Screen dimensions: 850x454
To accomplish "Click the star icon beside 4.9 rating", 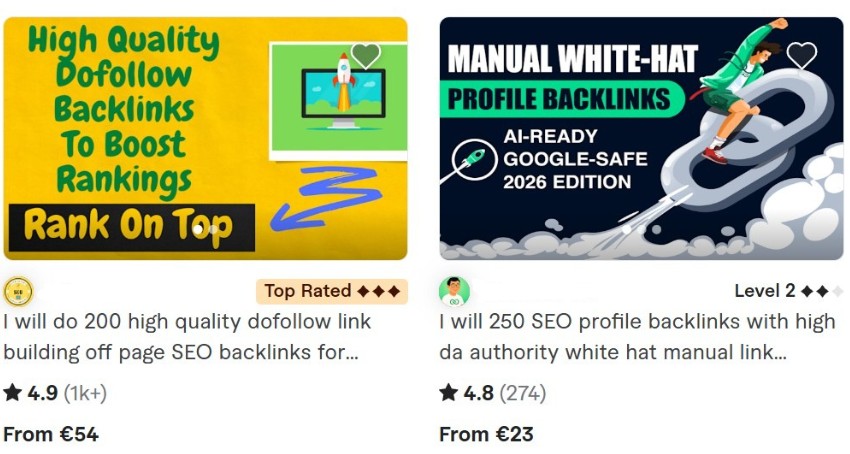I will coord(12,392).
